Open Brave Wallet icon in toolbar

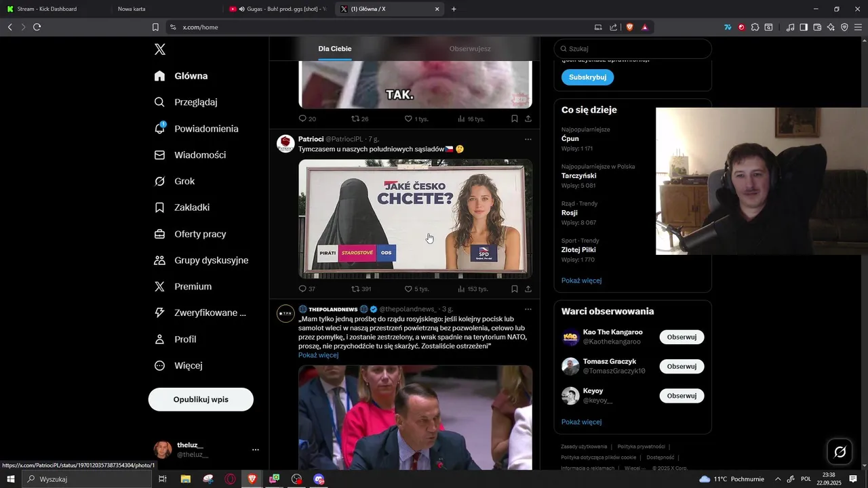click(x=817, y=27)
